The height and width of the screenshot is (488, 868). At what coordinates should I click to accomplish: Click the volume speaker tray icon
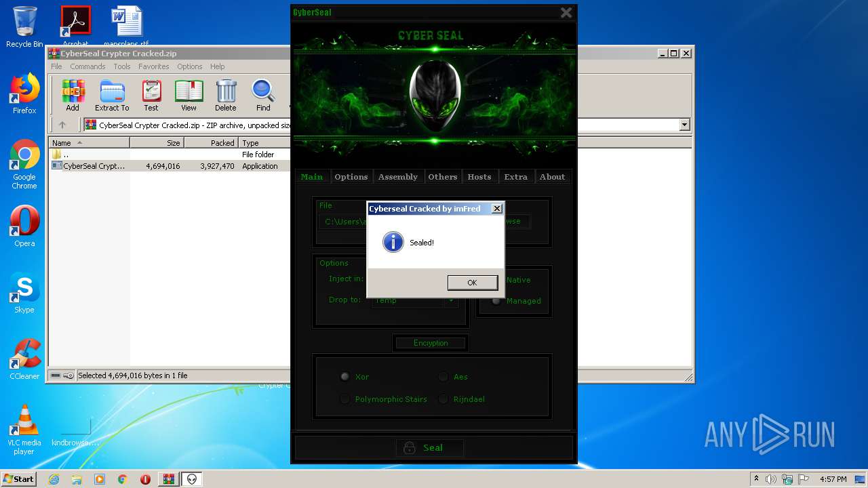pos(771,479)
